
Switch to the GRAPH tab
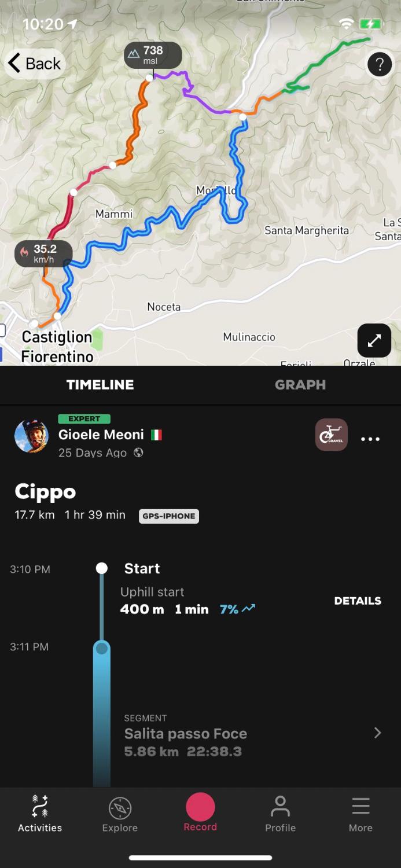[x=300, y=385]
